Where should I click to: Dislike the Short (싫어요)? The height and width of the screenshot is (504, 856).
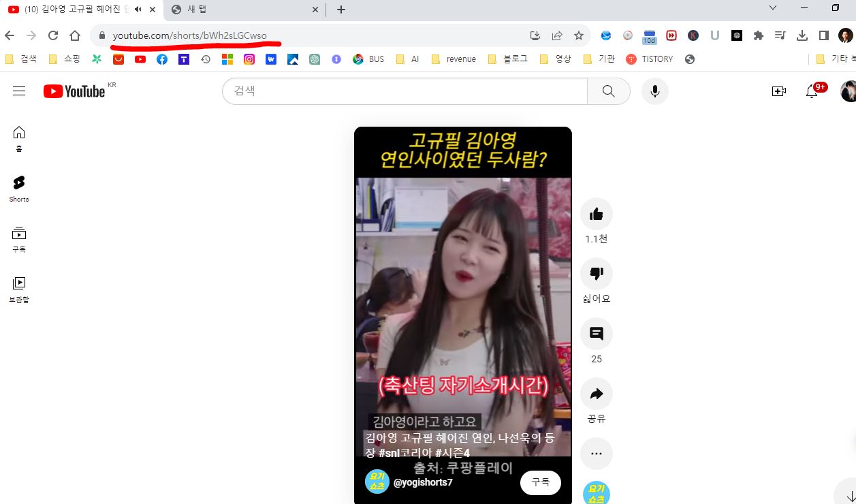point(597,274)
